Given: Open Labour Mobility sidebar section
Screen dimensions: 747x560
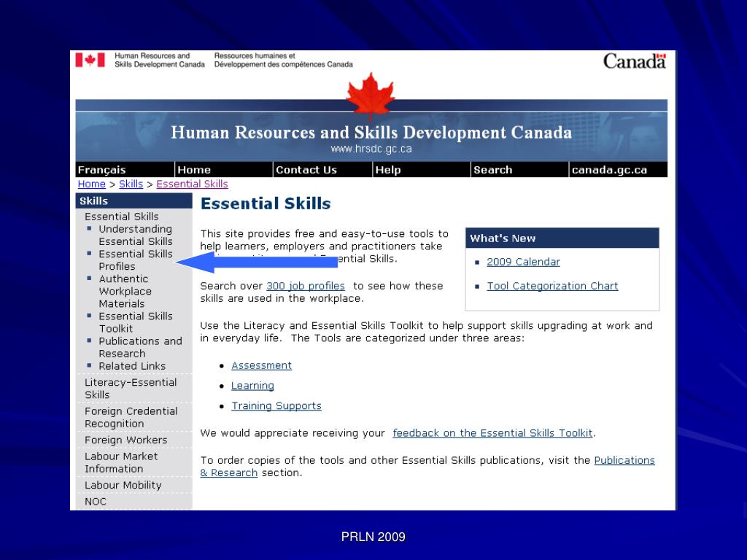Looking at the screenshot, I should 123,485.
